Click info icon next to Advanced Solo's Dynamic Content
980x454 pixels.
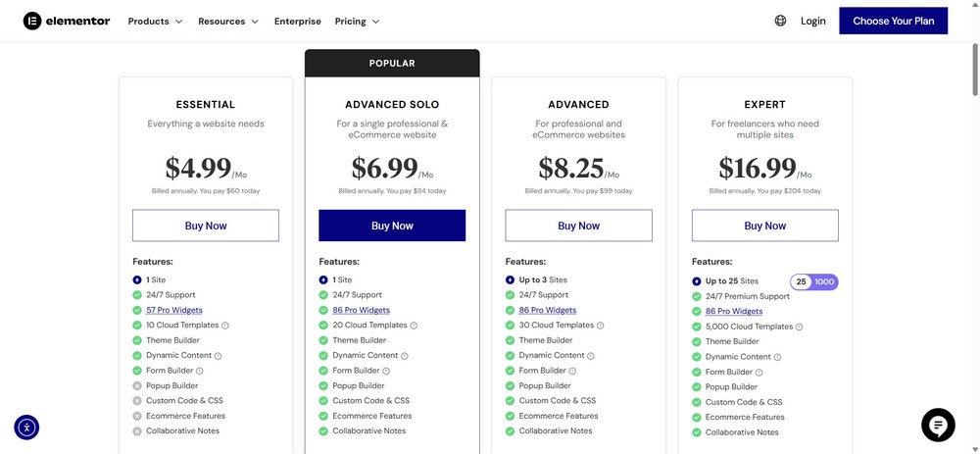[405, 356]
